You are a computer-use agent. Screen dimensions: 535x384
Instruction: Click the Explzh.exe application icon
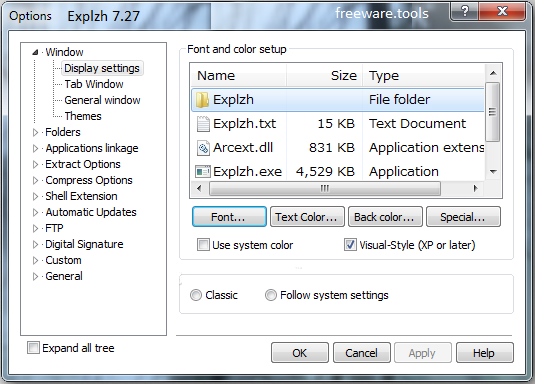[x=203, y=171]
